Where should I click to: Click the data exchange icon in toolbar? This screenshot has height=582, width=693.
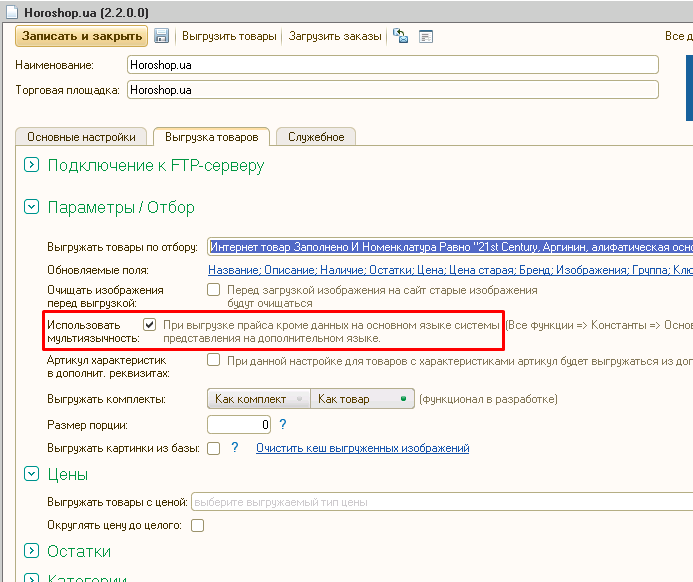point(400,36)
